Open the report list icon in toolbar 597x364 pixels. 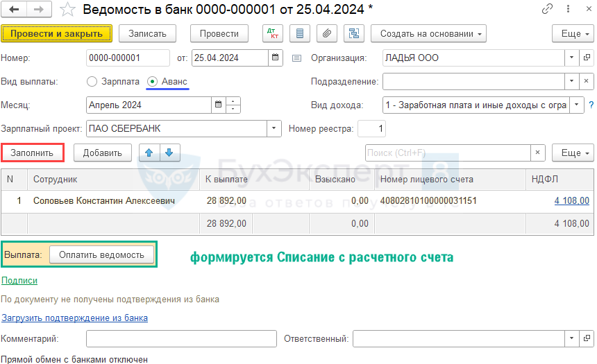pos(300,33)
